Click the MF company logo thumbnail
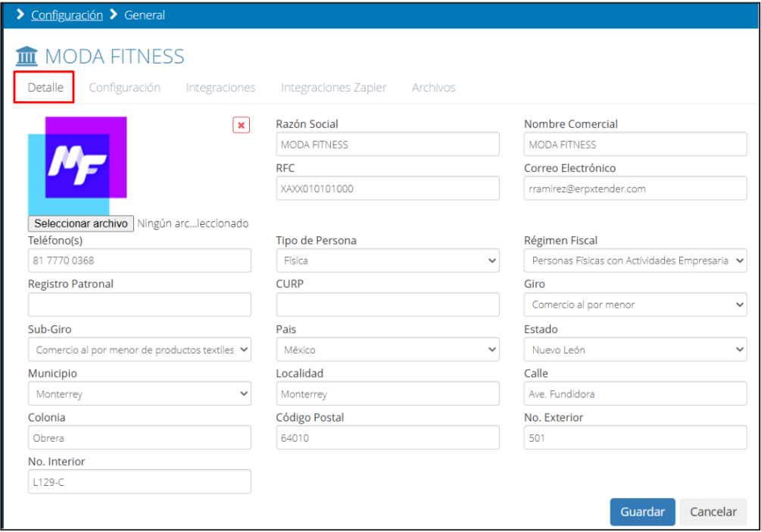 (78, 166)
